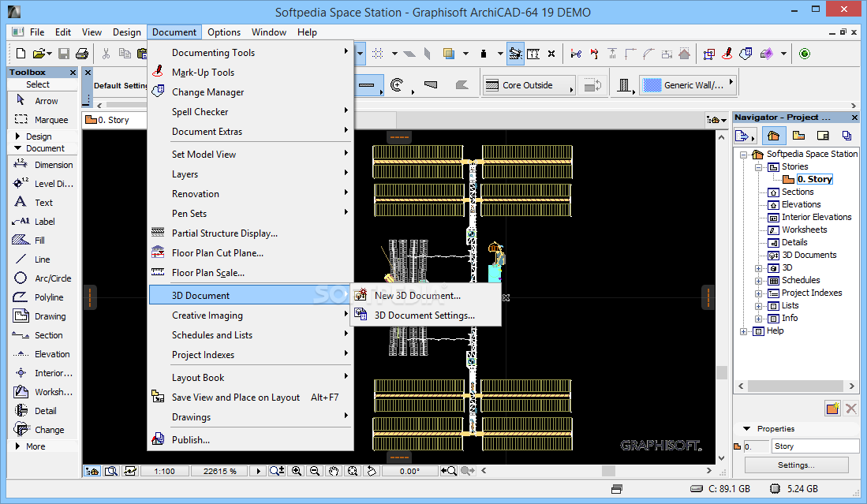
Task: Expand the Schedules tree node
Action: 759,281
